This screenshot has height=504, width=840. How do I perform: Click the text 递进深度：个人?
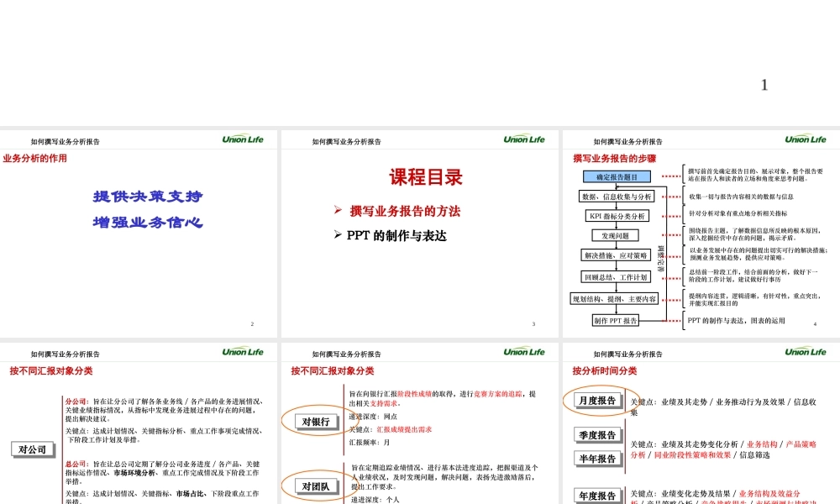point(375,499)
